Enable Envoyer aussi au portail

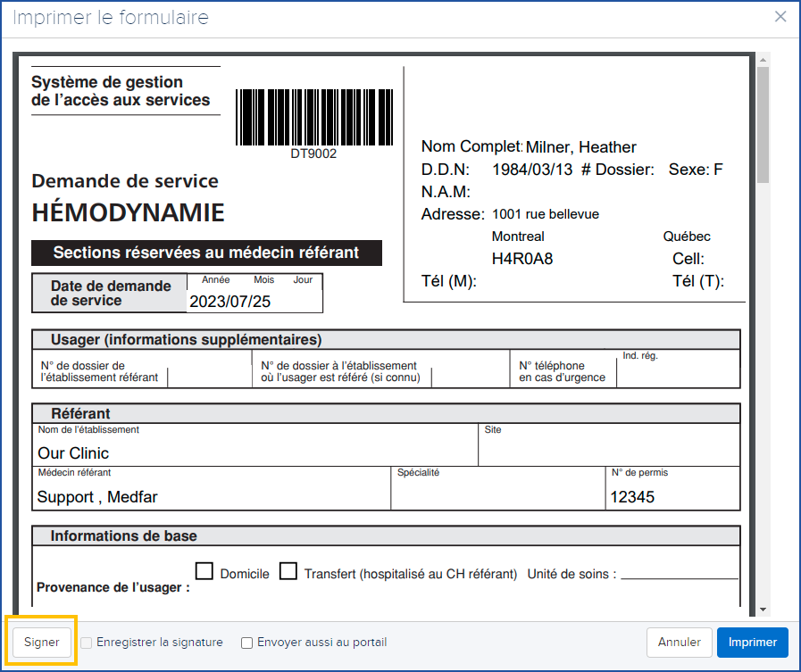(x=246, y=643)
